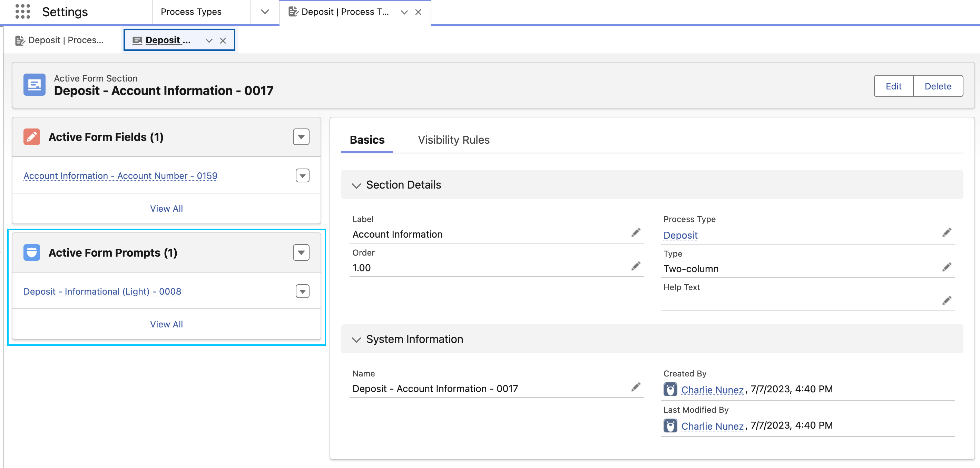Click the Active Form Prompts shield icon
Screen dimensions: 980x468
pos(32,252)
